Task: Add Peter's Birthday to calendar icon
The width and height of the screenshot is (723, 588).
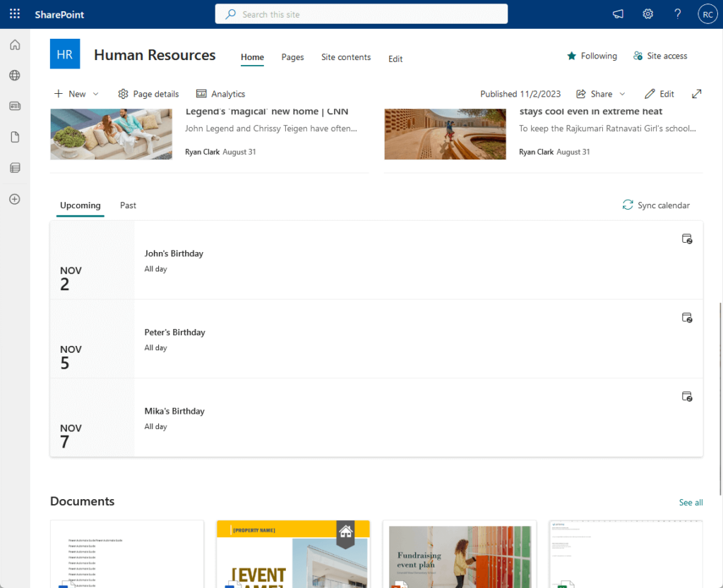Action: pos(687,318)
